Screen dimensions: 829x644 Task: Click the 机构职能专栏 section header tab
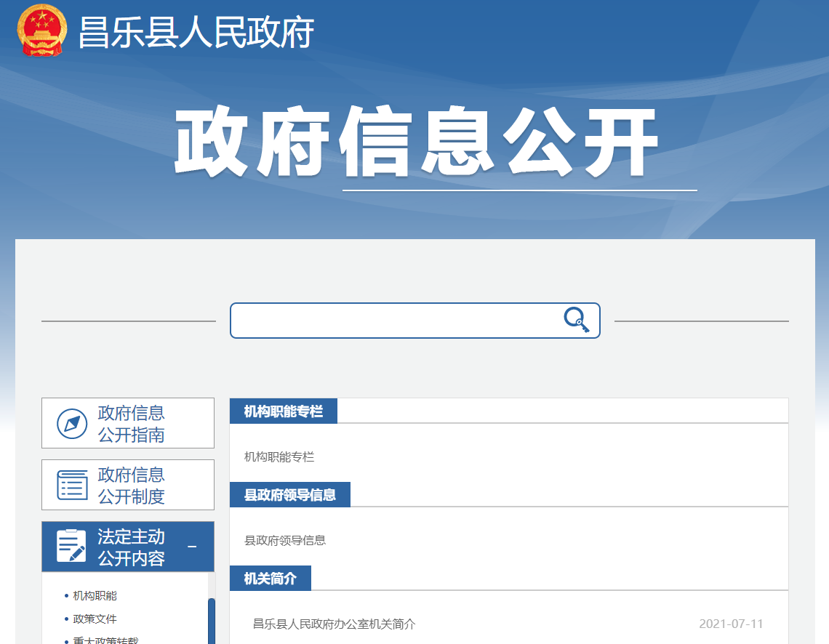click(x=284, y=411)
